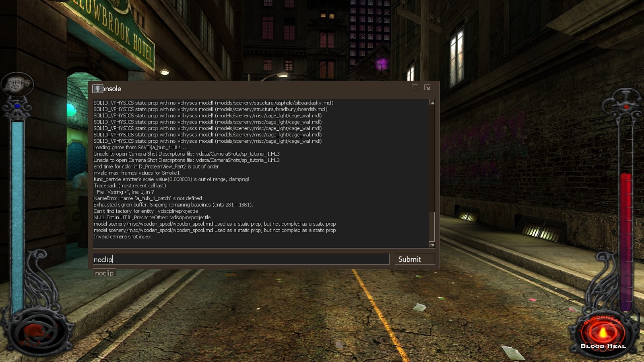The height and width of the screenshot is (362, 644).
Task: Click the console title bar icon
Action: click(x=97, y=88)
